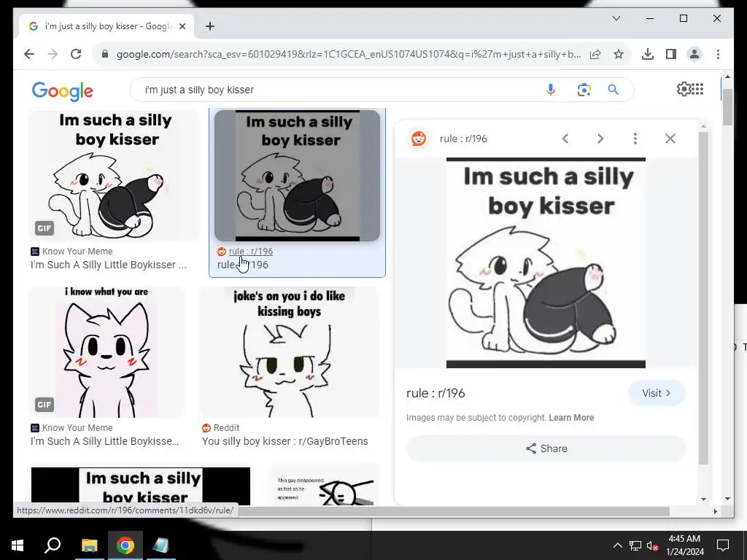Open the rule : r/196 source link

251,252
